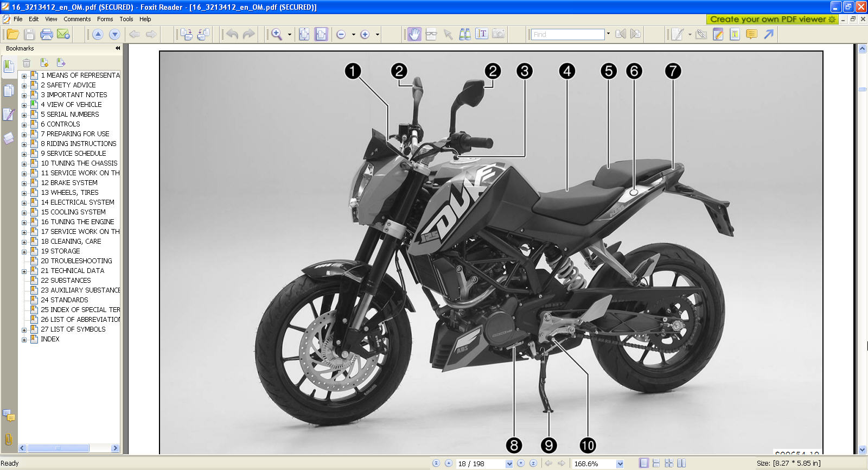Viewport: 868px width, 470px height.
Task: Click in the Find search field
Action: click(x=567, y=34)
